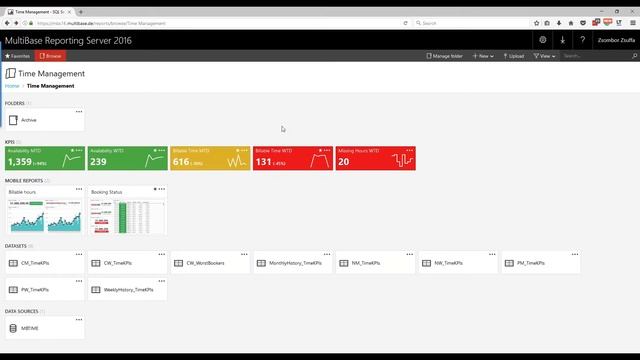Screen dimensions: 640x360
Task: Open the ellipsis menu on CW_WorstBookers dataset
Action: pyautogui.click(x=244, y=254)
